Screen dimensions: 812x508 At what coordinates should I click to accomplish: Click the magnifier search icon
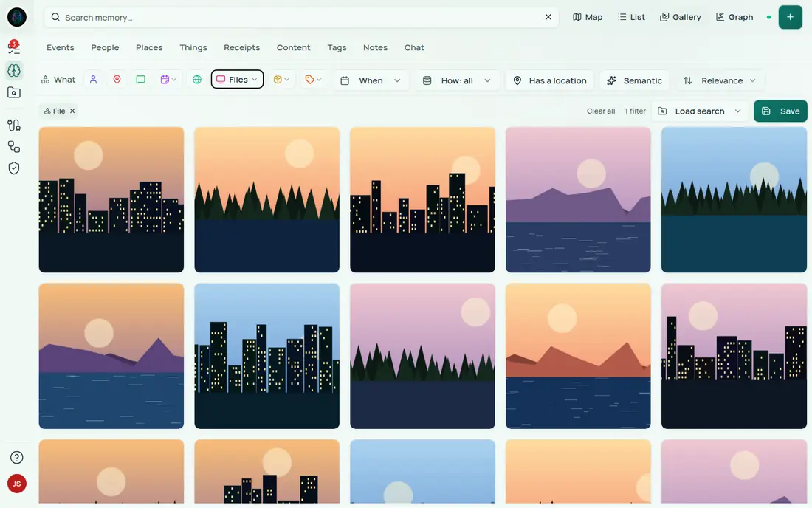(55, 17)
